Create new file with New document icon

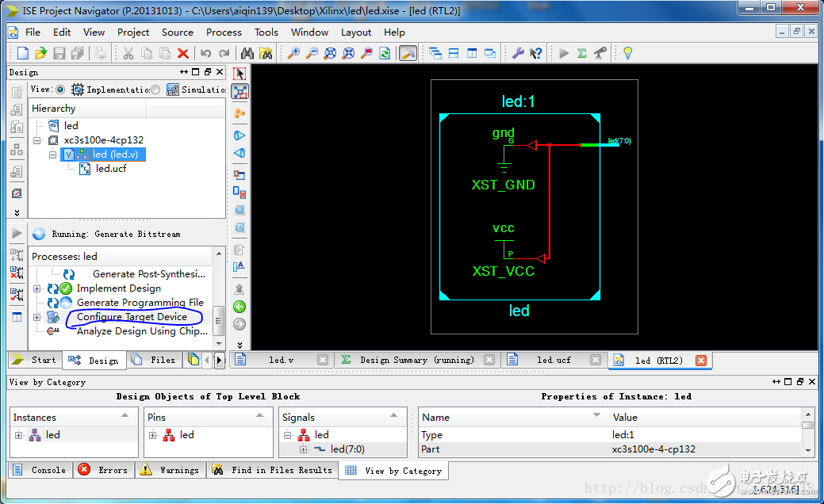(22, 53)
